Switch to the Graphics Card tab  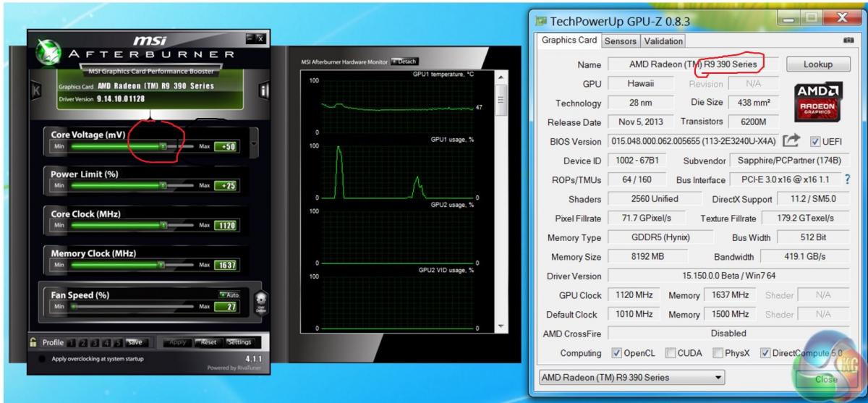coord(570,41)
